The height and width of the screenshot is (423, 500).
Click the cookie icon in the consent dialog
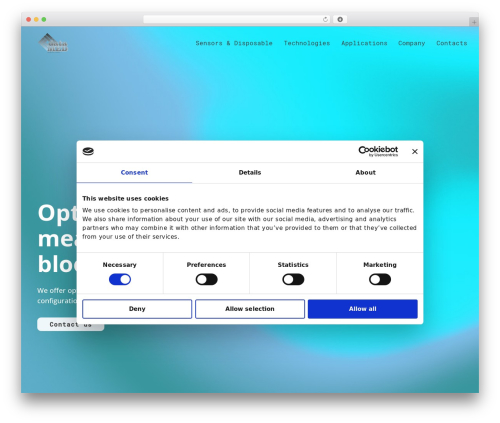coord(88,151)
